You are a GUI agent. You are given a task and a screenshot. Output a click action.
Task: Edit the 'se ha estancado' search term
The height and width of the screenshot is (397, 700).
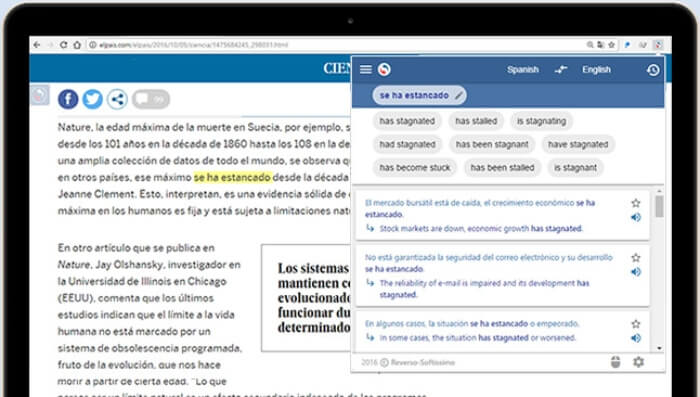[x=414, y=95]
